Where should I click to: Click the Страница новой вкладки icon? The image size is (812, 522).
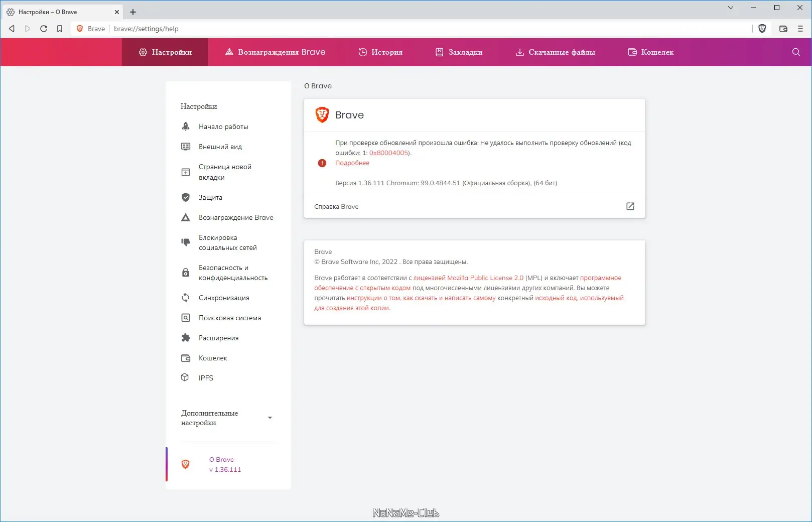tap(186, 172)
